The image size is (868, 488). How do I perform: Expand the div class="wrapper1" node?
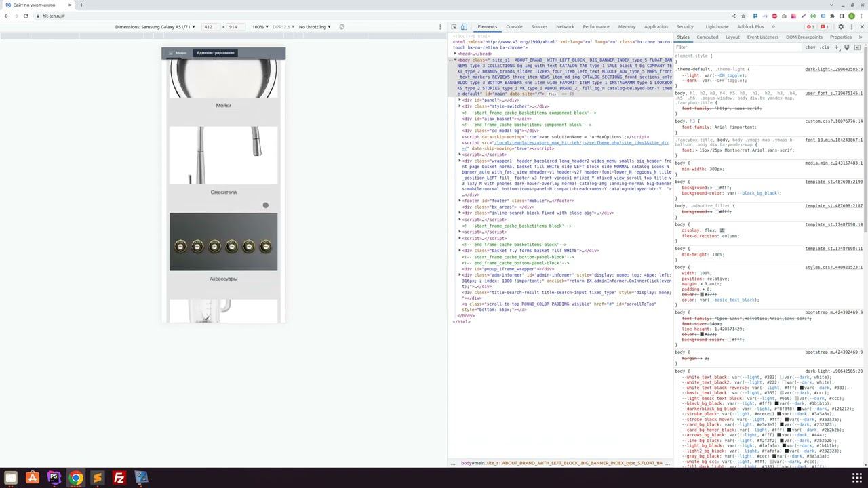(x=460, y=161)
